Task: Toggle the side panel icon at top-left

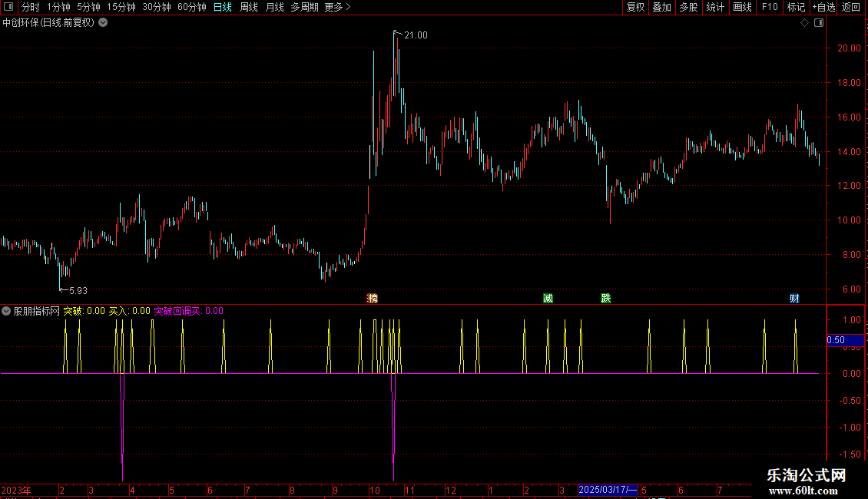Action: point(8,7)
